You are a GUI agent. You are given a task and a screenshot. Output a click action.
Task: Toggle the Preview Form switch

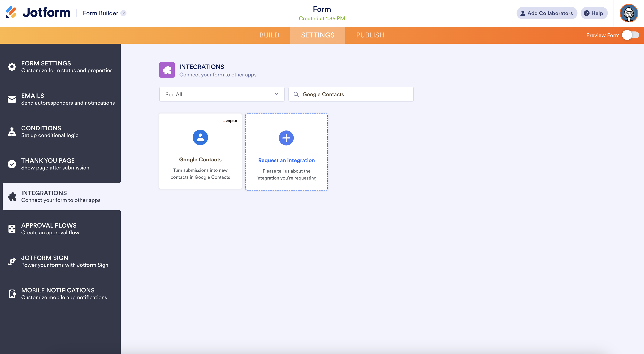point(630,35)
